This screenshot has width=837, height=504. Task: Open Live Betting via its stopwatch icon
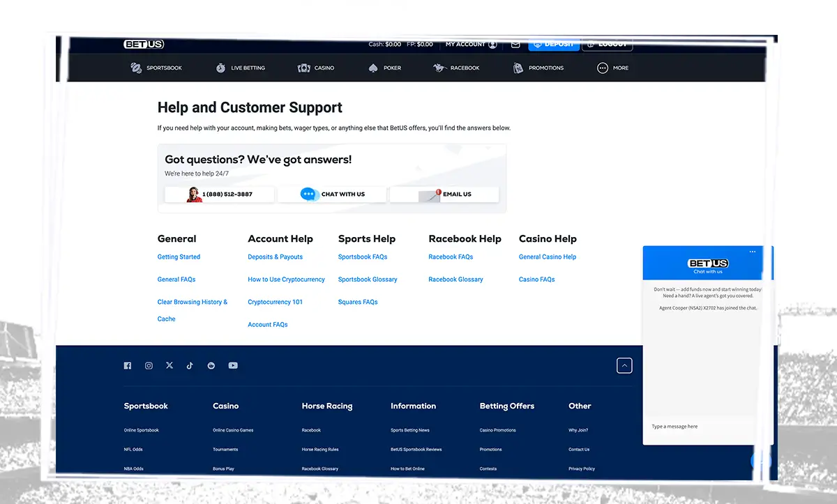[x=219, y=68]
